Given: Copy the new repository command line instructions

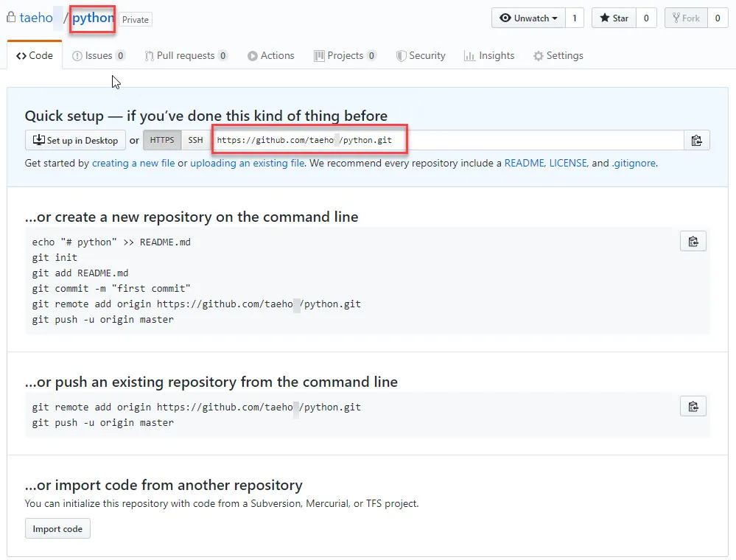Looking at the screenshot, I should [693, 241].
